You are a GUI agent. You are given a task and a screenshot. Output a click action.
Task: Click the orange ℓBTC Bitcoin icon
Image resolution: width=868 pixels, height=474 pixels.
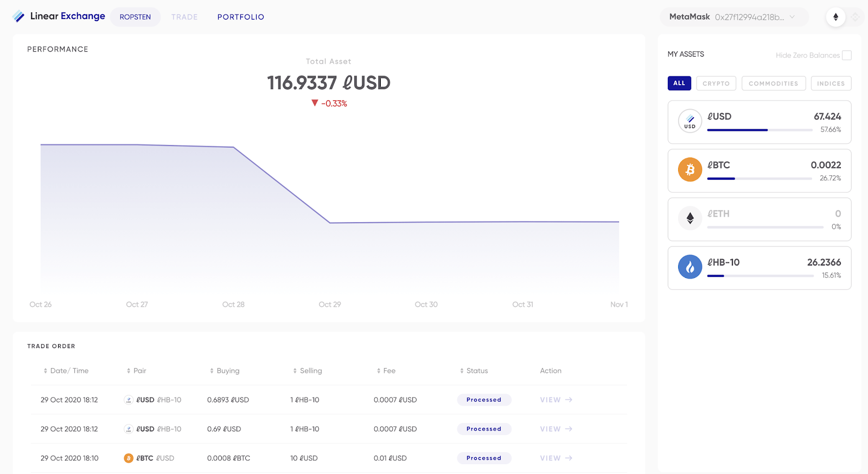[x=690, y=169]
